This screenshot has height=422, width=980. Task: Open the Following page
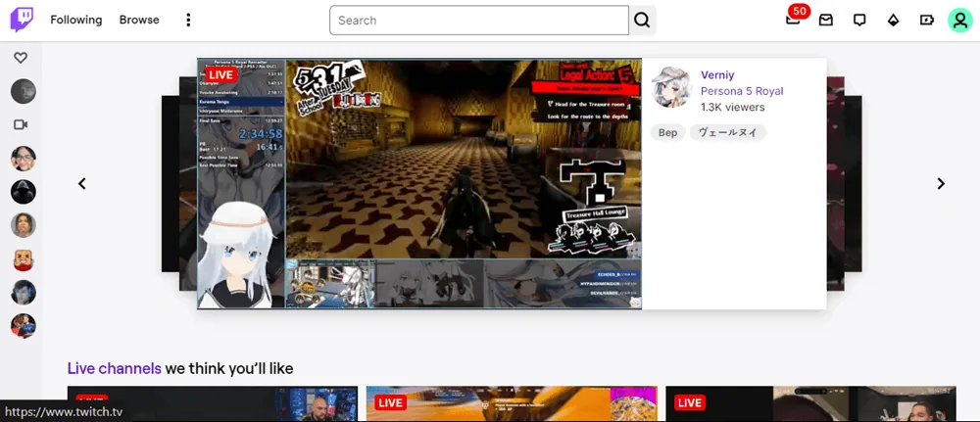[x=76, y=20]
